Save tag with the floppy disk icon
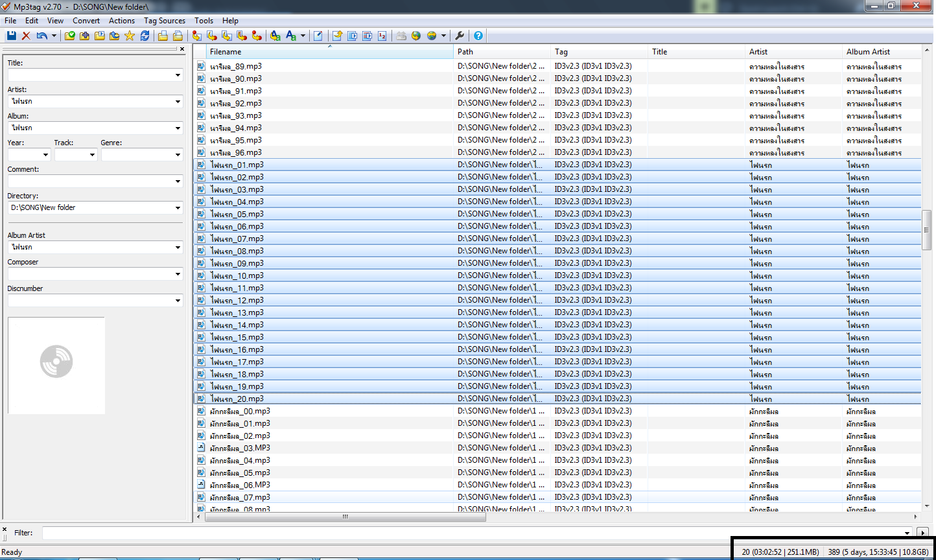The height and width of the screenshot is (560, 936). pos(11,36)
